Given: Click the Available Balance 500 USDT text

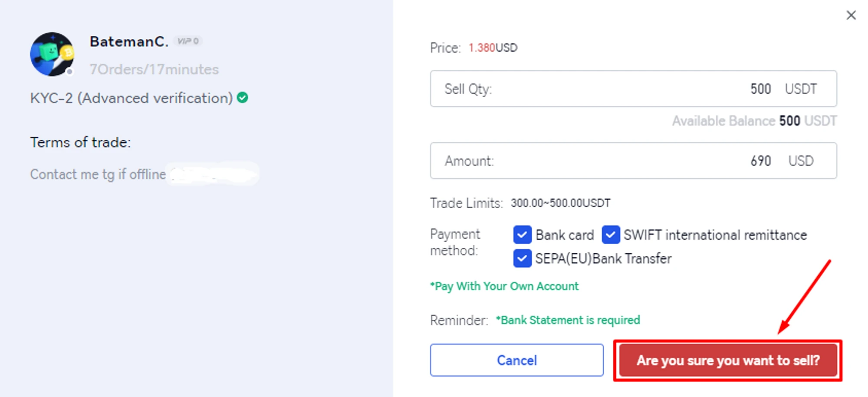Looking at the screenshot, I should coord(754,121).
